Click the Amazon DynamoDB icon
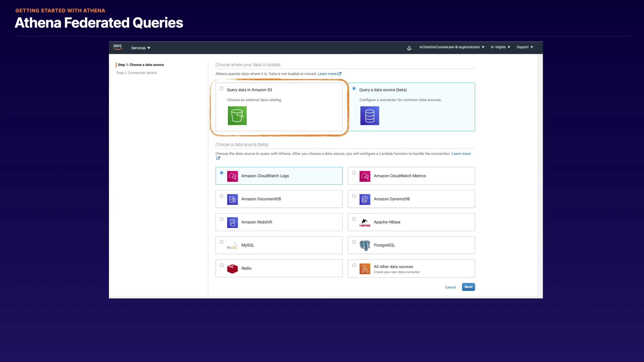The width and height of the screenshot is (644, 362). pyautogui.click(x=365, y=199)
